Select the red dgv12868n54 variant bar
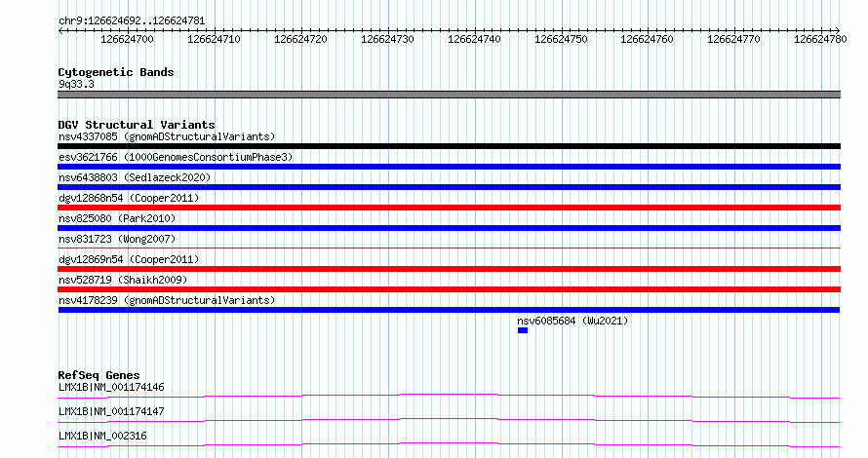The image size is (868, 458). click(449, 208)
